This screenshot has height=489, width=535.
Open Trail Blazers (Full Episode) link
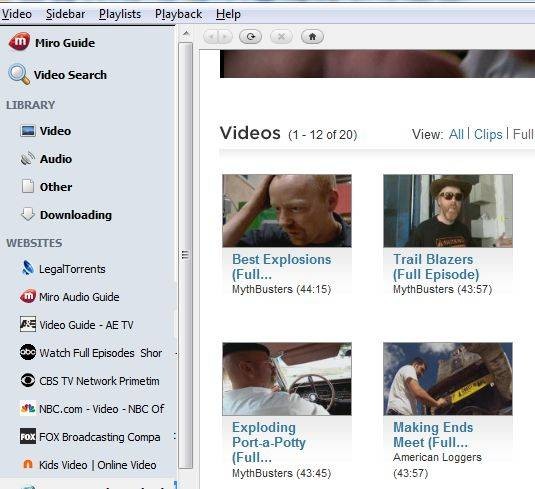click(x=436, y=267)
